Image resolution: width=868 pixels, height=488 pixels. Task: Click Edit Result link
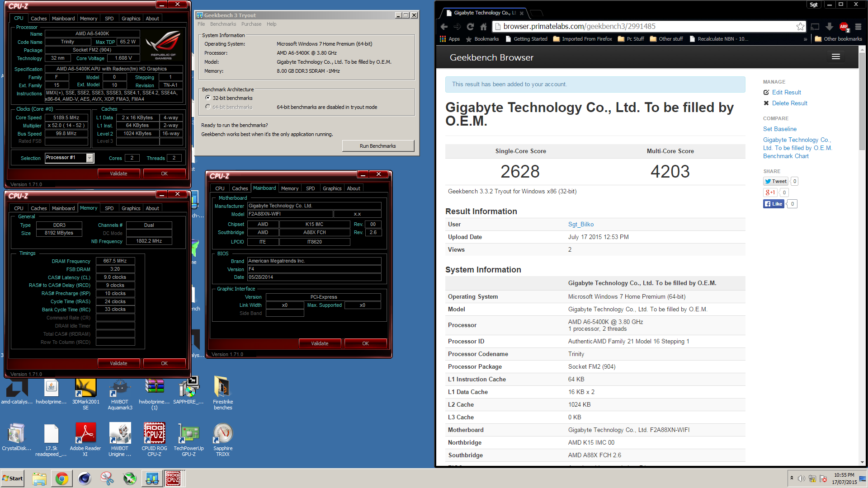(x=786, y=92)
